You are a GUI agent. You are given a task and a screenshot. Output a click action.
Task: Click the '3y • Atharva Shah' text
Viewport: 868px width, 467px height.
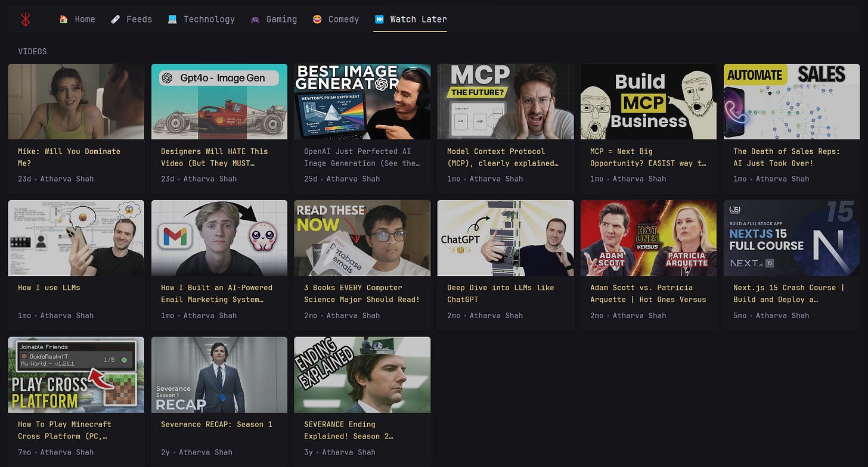pos(340,452)
